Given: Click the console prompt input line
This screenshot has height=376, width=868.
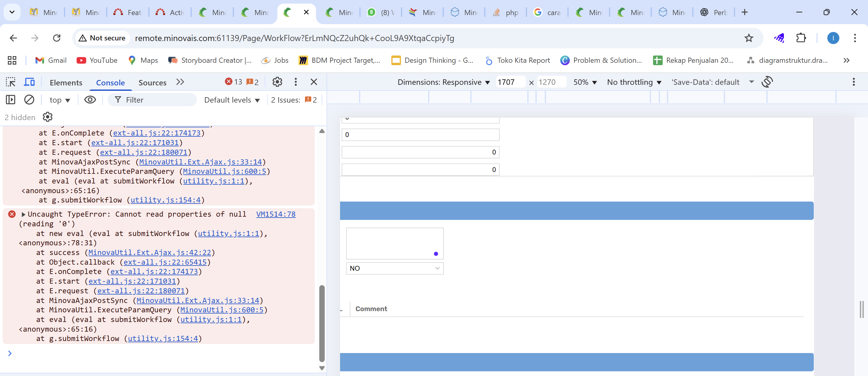Looking at the screenshot, I should coord(162,353).
